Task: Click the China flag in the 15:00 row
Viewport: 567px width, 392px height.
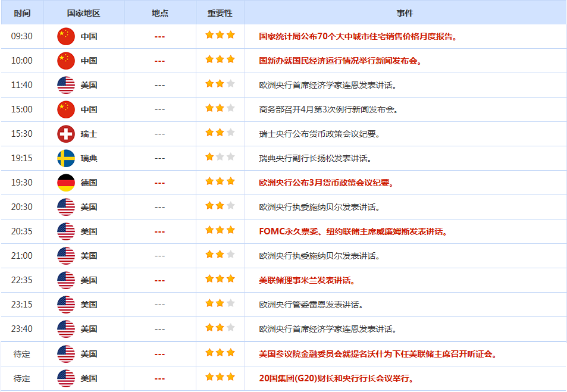Action: coord(66,109)
